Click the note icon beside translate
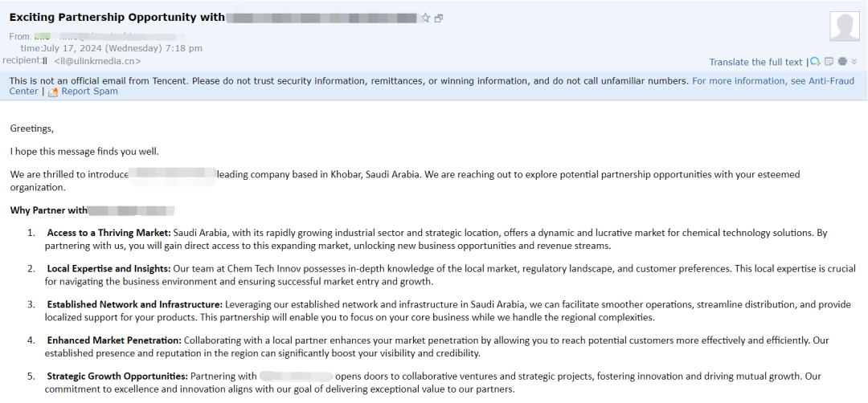The height and width of the screenshot is (403, 868). pos(829,62)
